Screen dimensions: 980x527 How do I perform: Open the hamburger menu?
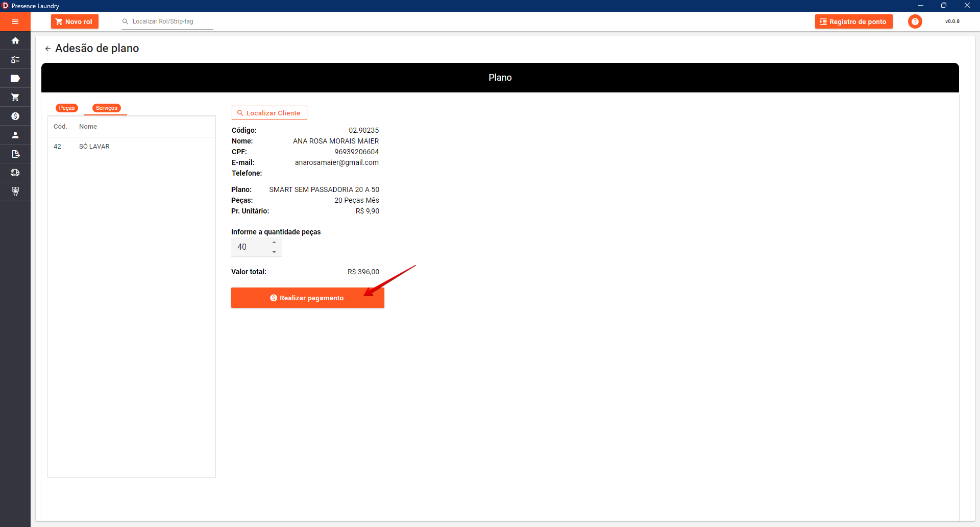click(15, 21)
